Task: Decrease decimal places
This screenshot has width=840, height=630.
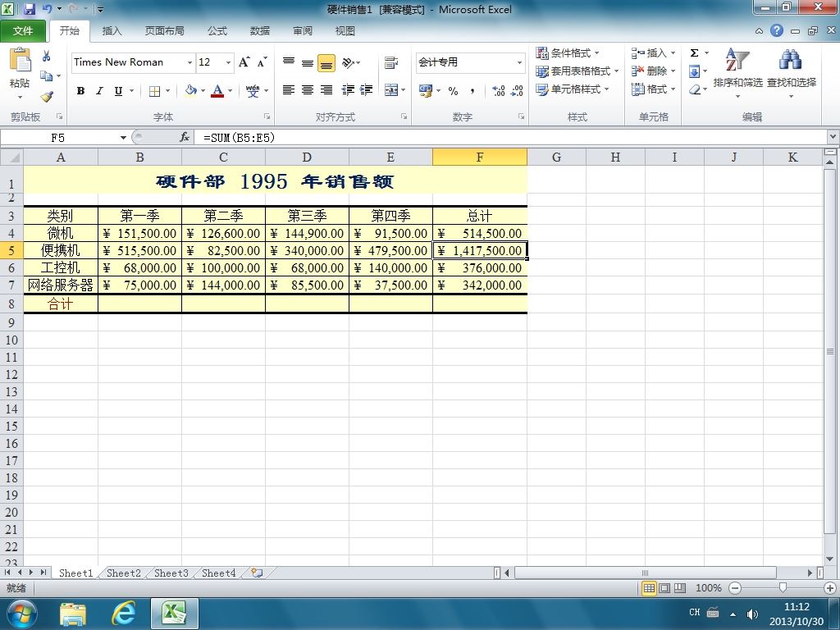Action: pyautogui.click(x=517, y=90)
